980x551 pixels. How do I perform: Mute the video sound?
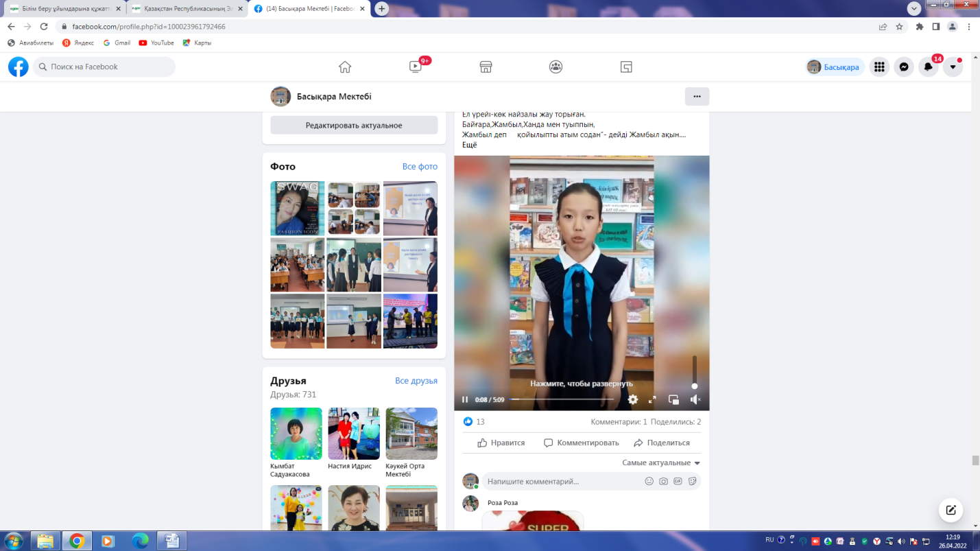coord(695,399)
